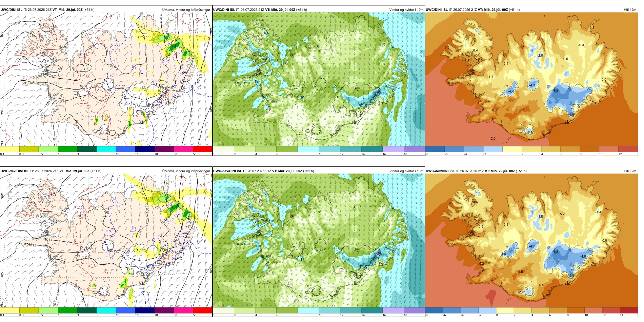This screenshot has width=644, height=322.
Task: Click the UWC-dev row title 'Úrkoma, vindur og loftþrýstingur'
Action: click(x=186, y=171)
